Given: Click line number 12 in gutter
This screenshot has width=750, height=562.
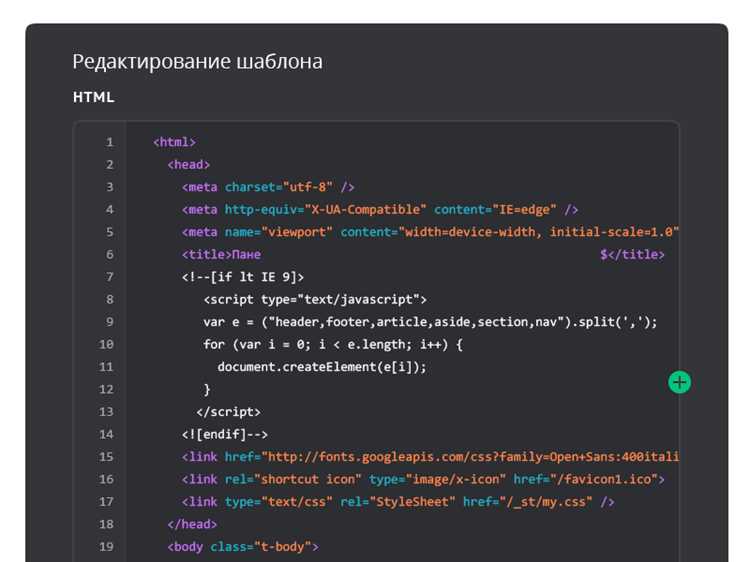Looking at the screenshot, I should click(106, 389).
